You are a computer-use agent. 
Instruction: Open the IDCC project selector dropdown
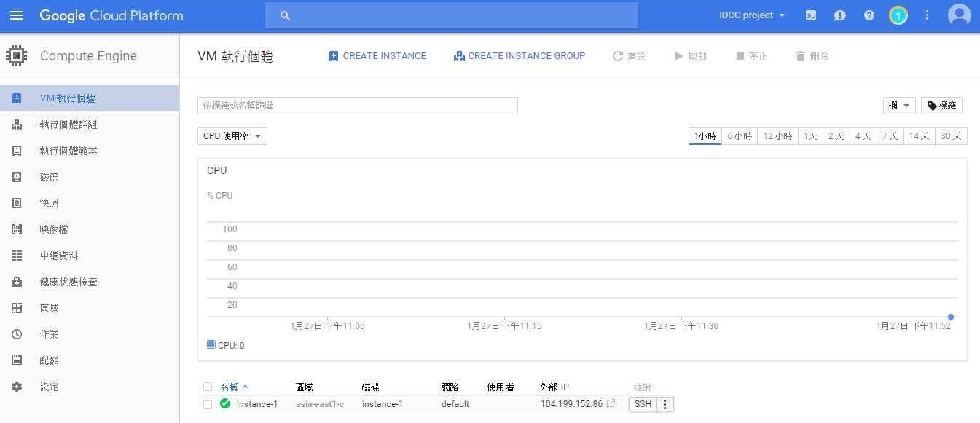coord(752,15)
